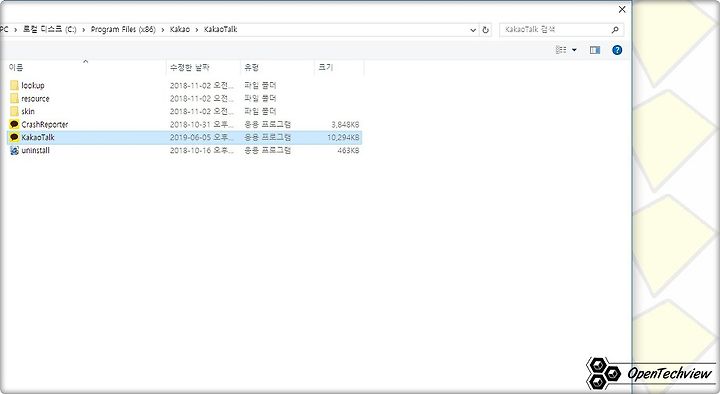The width and height of the screenshot is (720, 394).
Task: Click the KakaoTalk breadcrumb segment
Action: click(220, 29)
